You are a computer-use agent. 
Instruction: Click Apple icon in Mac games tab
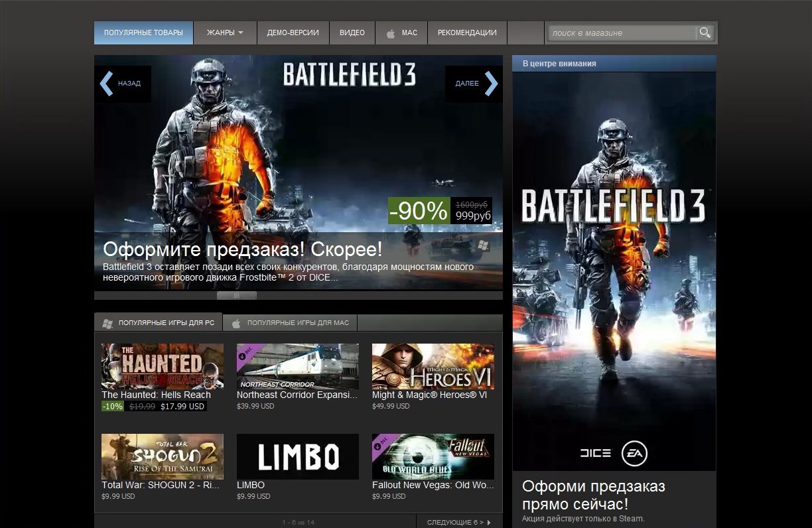tap(236, 323)
